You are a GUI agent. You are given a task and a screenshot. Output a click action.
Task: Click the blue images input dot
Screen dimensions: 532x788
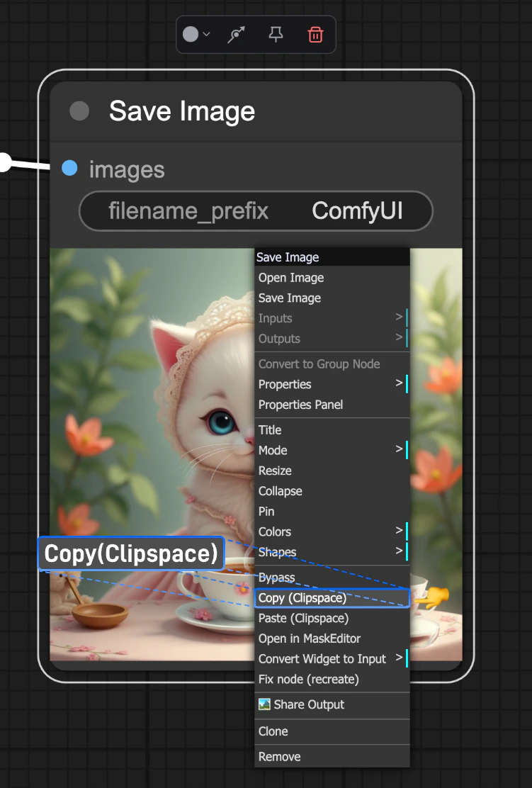pyautogui.click(x=69, y=168)
